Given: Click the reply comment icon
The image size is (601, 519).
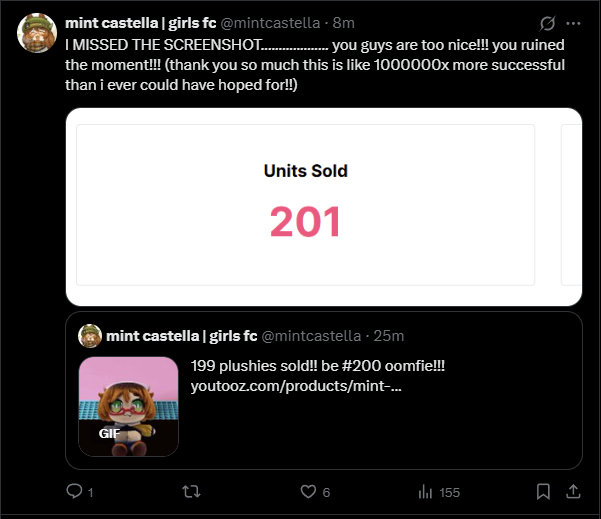Looking at the screenshot, I should pos(73,491).
